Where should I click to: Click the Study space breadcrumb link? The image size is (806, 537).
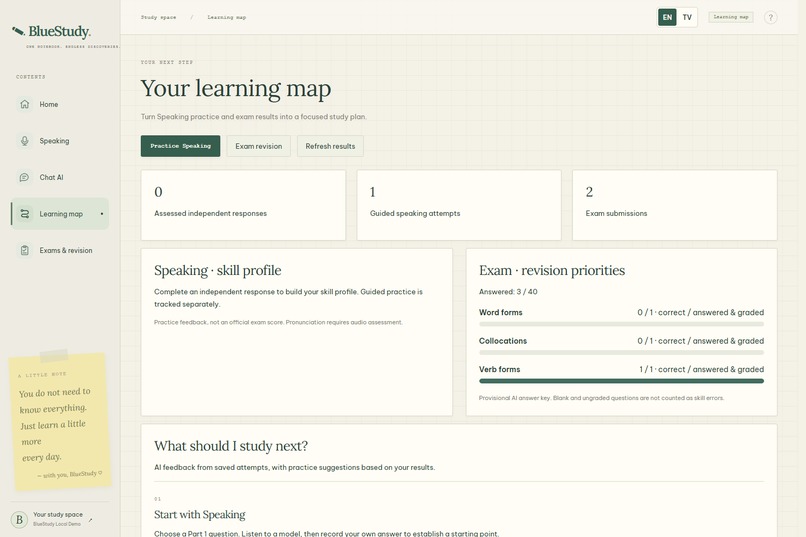pyautogui.click(x=158, y=17)
